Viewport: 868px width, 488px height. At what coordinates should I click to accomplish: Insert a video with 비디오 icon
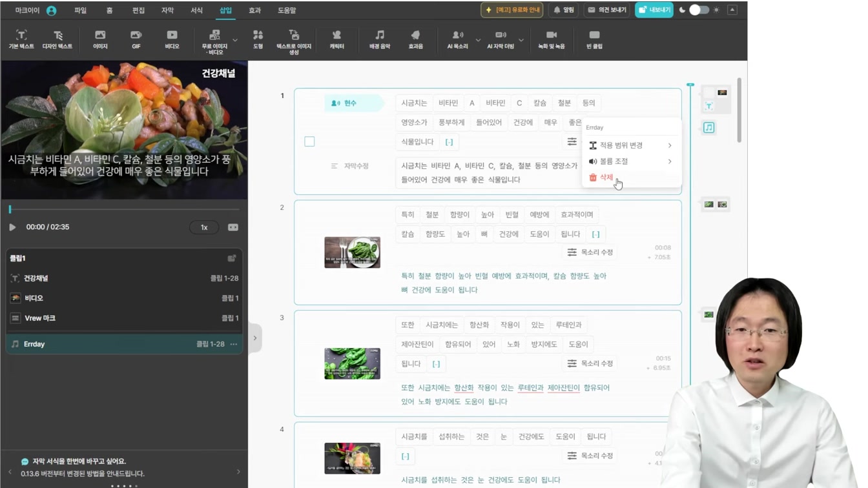point(172,39)
